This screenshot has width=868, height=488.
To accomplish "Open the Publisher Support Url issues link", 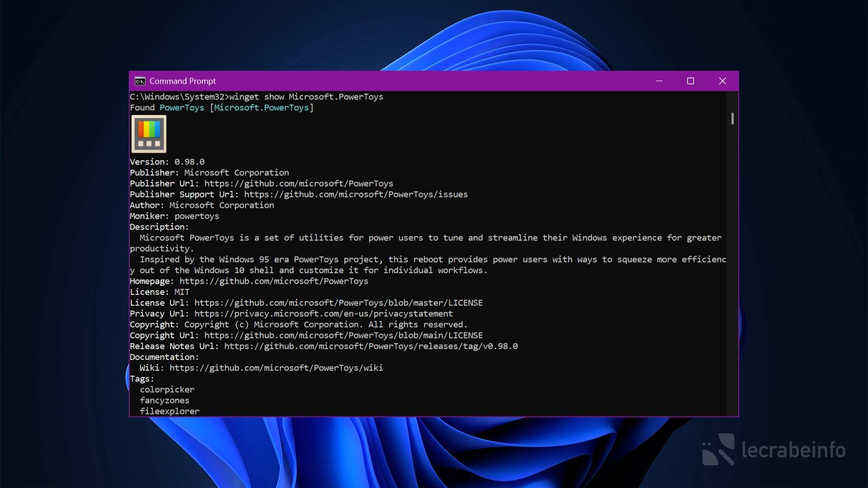I will 356,194.
